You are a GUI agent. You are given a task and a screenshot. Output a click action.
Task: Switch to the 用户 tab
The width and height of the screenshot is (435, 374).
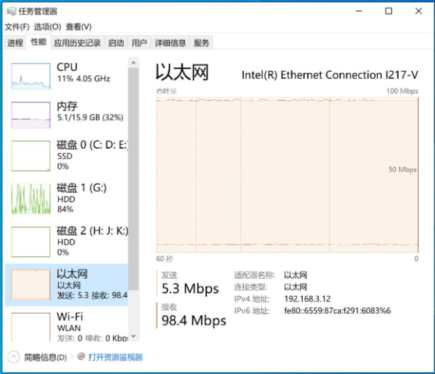point(139,43)
